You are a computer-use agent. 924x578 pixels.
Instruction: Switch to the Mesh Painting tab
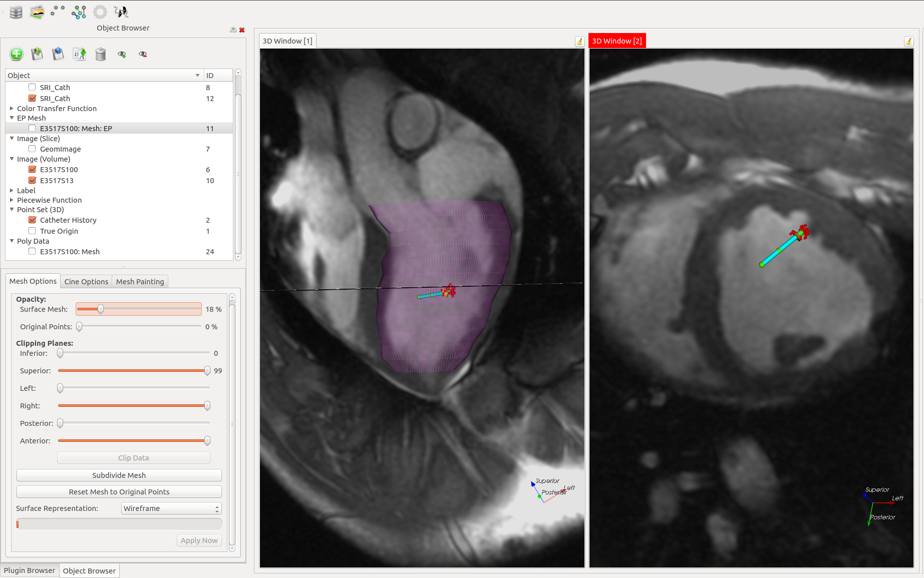click(x=140, y=282)
